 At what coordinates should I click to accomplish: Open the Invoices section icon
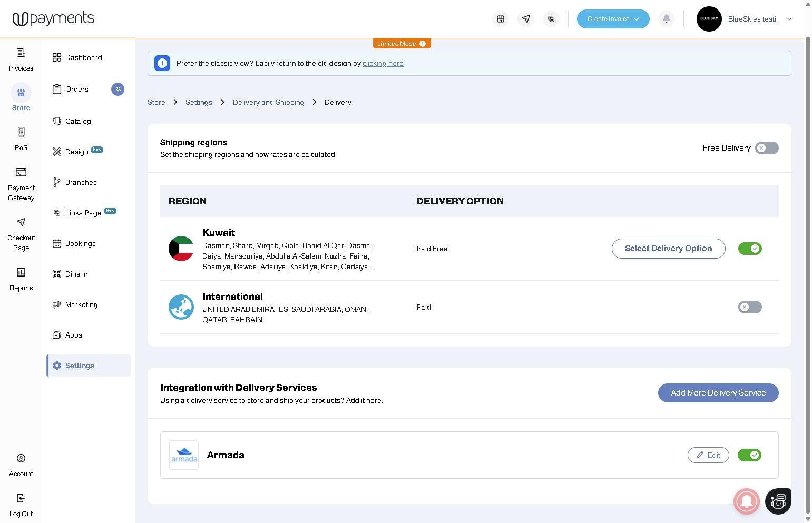[x=21, y=53]
